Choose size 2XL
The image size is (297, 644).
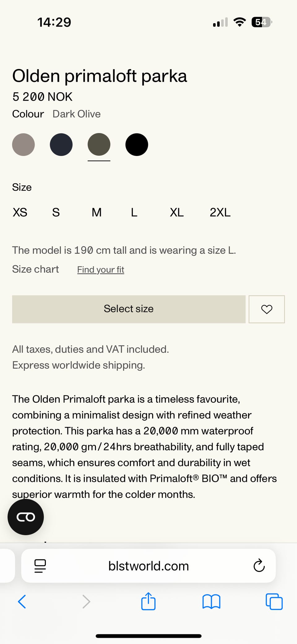click(220, 212)
